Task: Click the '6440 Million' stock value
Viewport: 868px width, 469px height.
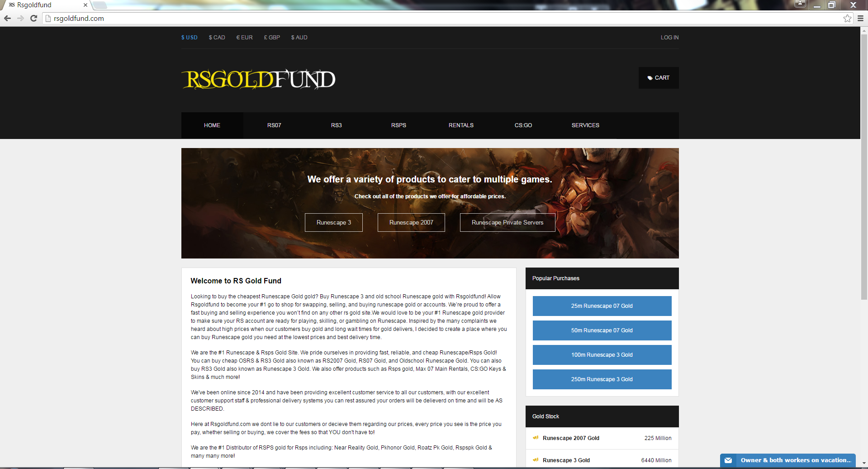Action: [656, 460]
